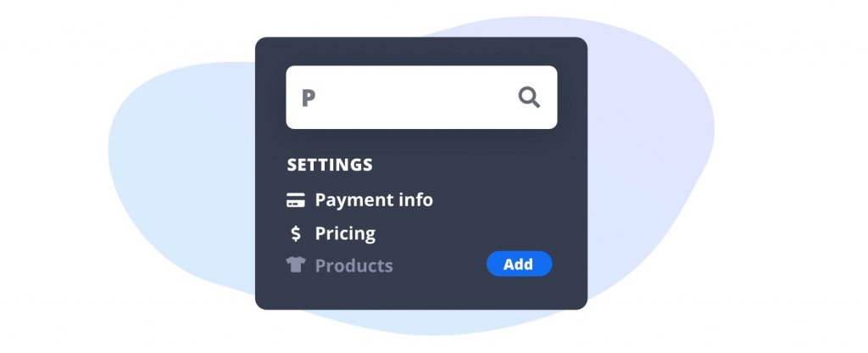Click blank space right of Payment info
This screenshot has width=868, height=353.
500,201
